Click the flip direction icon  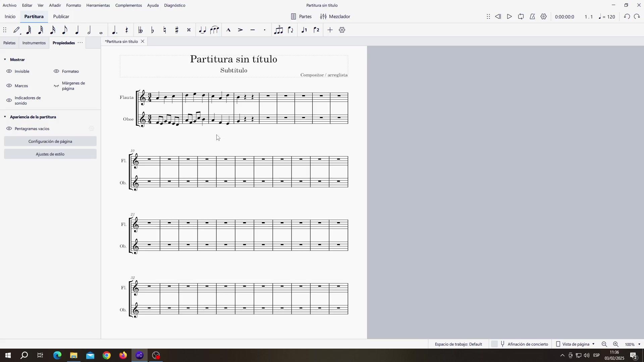point(291,30)
